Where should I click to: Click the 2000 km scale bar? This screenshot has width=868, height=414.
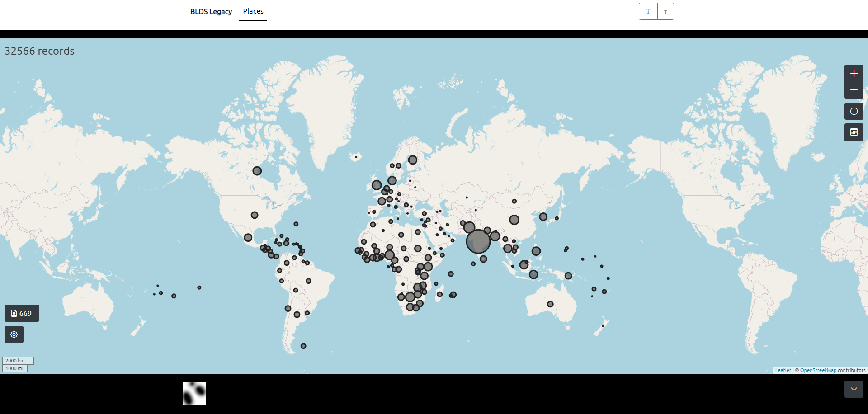click(18, 360)
